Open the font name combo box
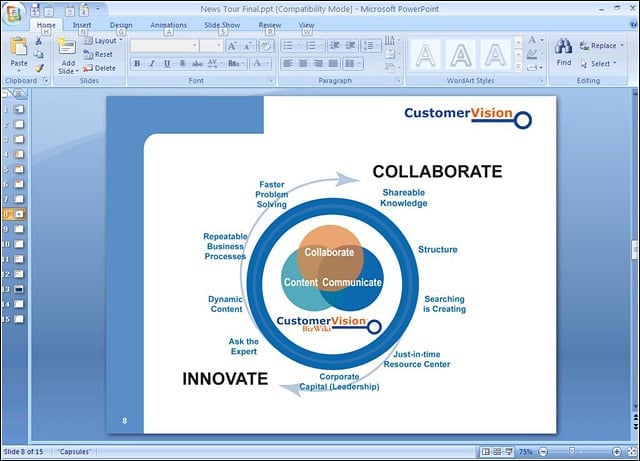Viewport: 640px width, 461px height. (164, 46)
